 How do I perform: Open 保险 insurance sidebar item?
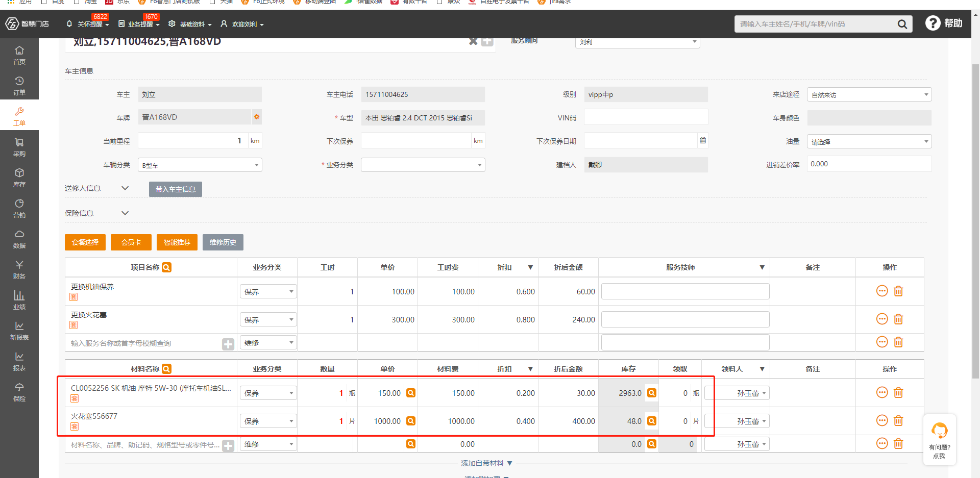tap(19, 392)
